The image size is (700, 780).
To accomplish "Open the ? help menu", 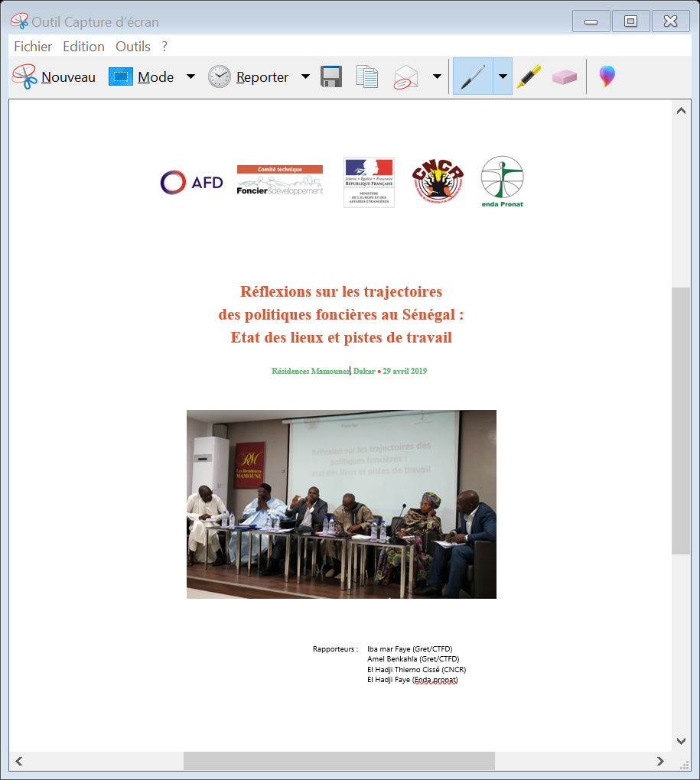I will (x=164, y=47).
